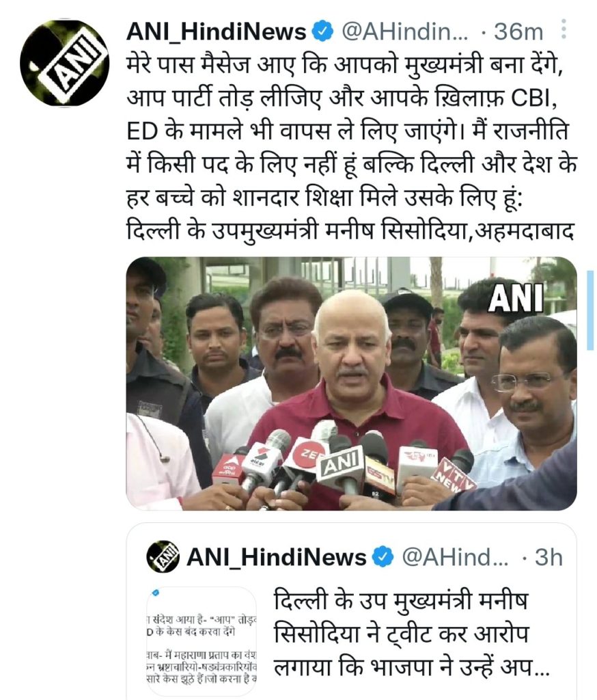Open the 36m timestamp of the tweet
597x700 pixels.
[518, 32]
